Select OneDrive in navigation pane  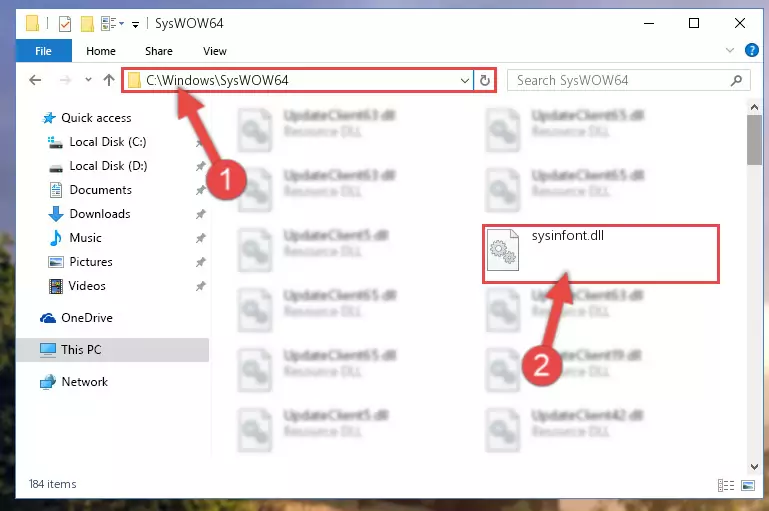[x=86, y=318]
